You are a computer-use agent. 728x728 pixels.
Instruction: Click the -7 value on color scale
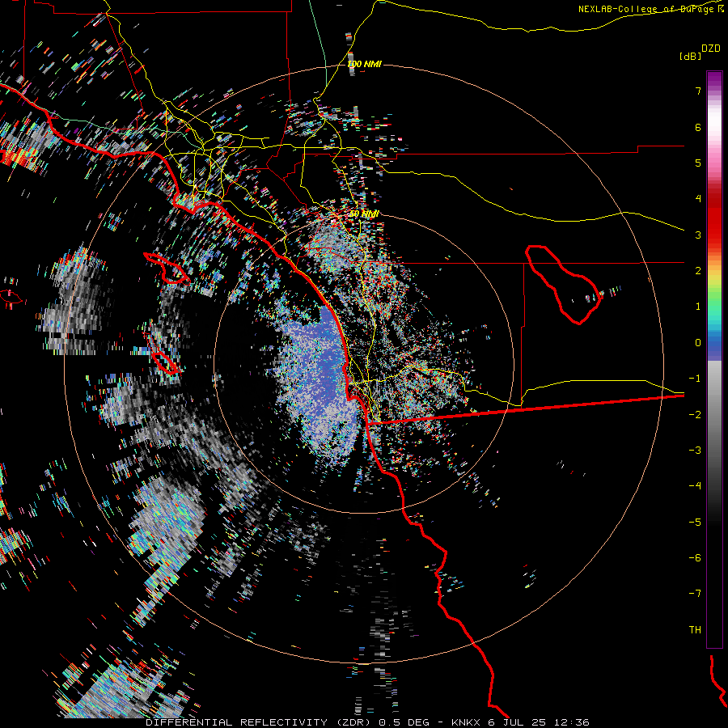coord(695,594)
